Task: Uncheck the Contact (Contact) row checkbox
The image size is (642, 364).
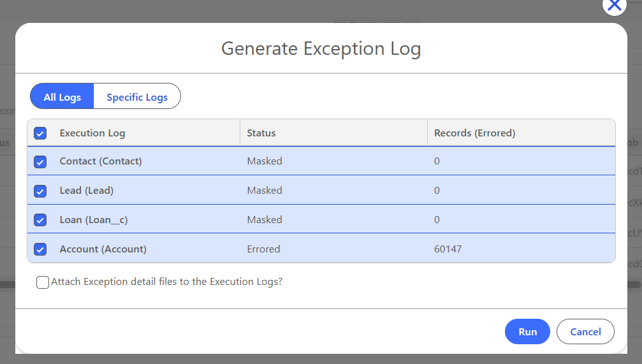Action: pyautogui.click(x=40, y=161)
